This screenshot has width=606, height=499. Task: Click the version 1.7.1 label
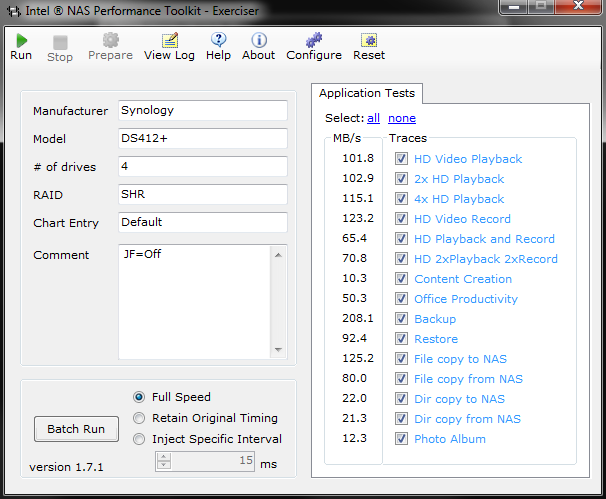[x=66, y=467]
